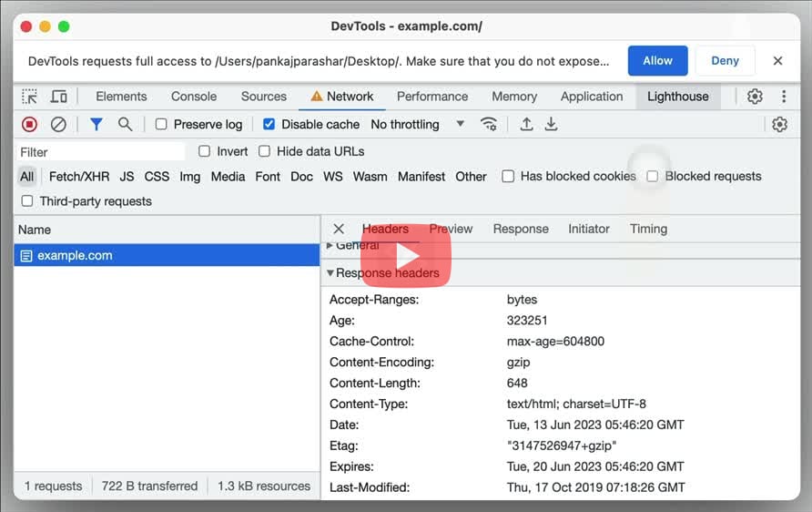Switch to the Elements tab
Viewport: 812px width, 512px height.
[121, 97]
